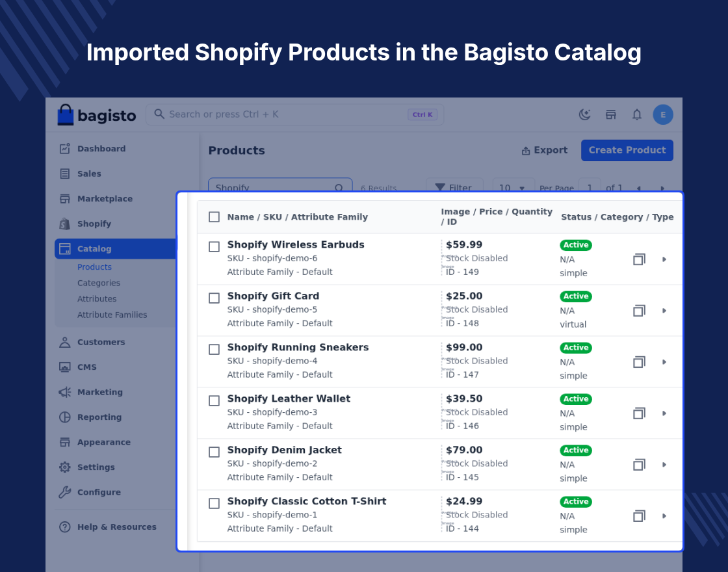Copy the Shopify Wireless Earbuds product

point(640,259)
